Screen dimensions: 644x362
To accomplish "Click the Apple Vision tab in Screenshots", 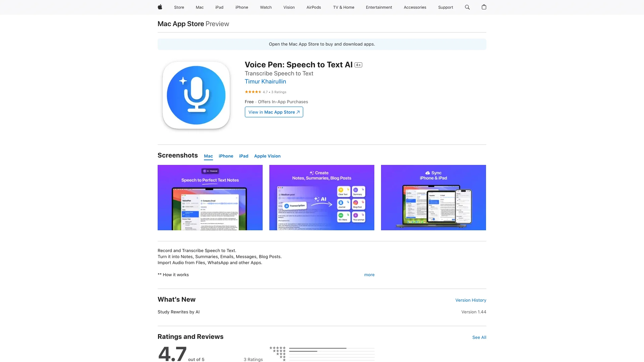I will (x=267, y=156).
